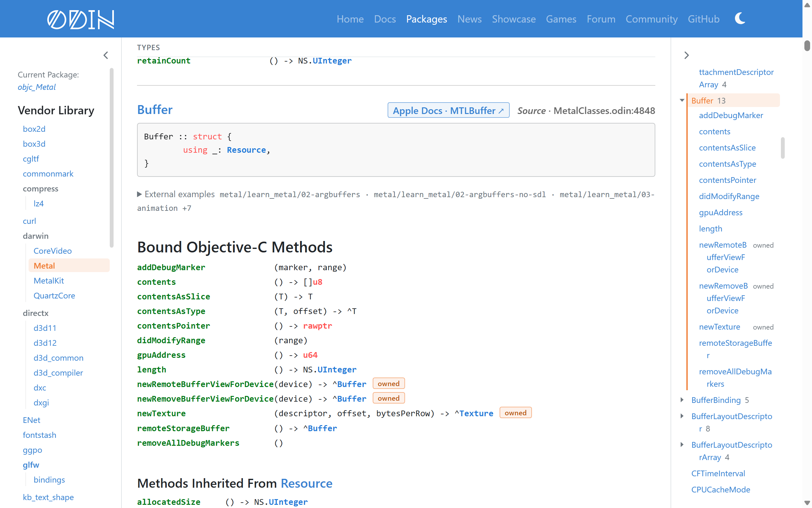812x508 pixels.
Task: Collapse the right sidebar chevron
Action: tap(686, 55)
